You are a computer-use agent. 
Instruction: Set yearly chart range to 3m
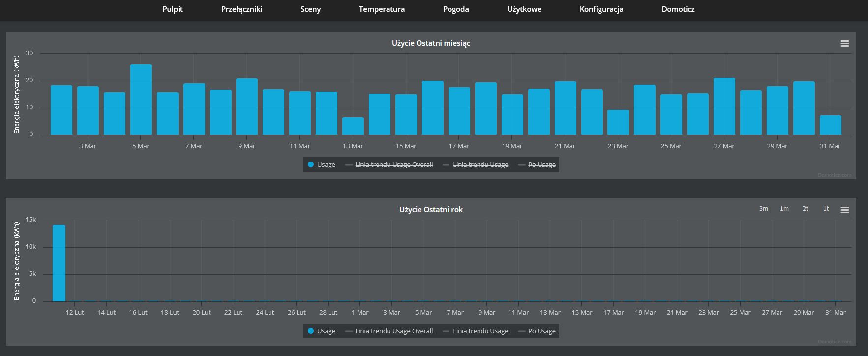click(x=763, y=209)
